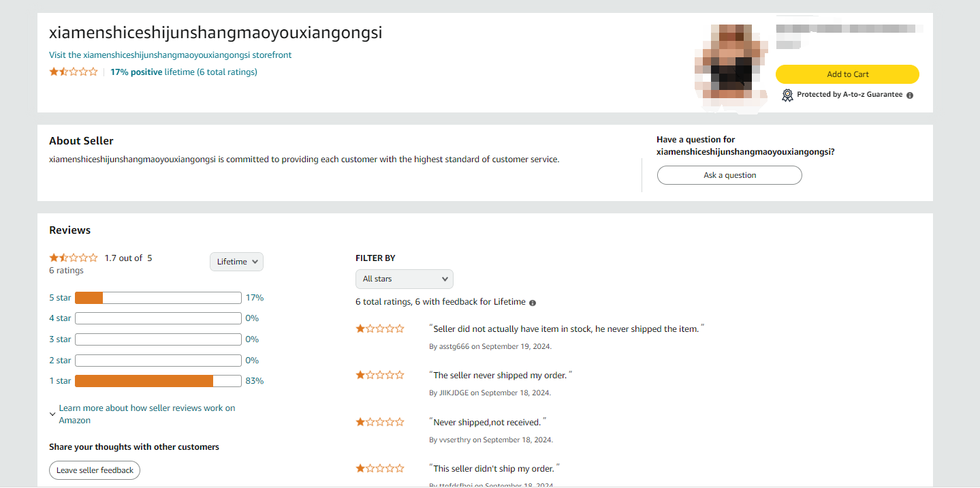Screen dimensions: 980x488
Task: Filter by 2 star link
Action: pos(60,361)
